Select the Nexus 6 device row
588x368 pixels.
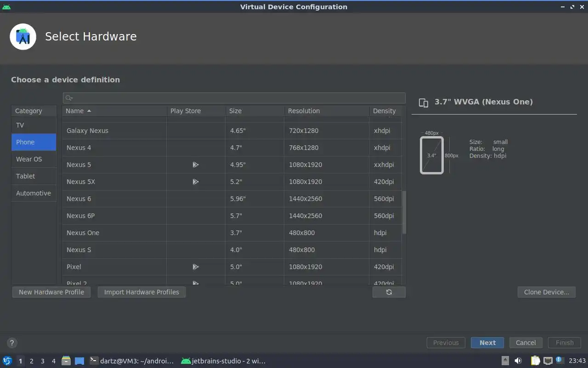tap(232, 199)
